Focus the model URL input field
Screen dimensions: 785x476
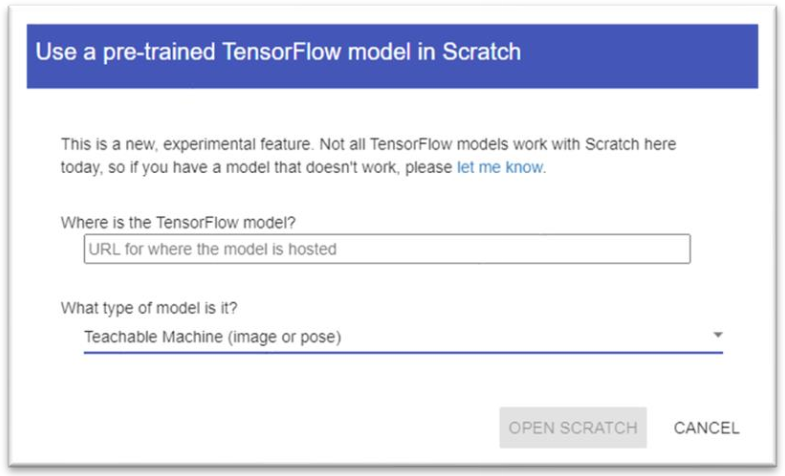pyautogui.click(x=386, y=249)
